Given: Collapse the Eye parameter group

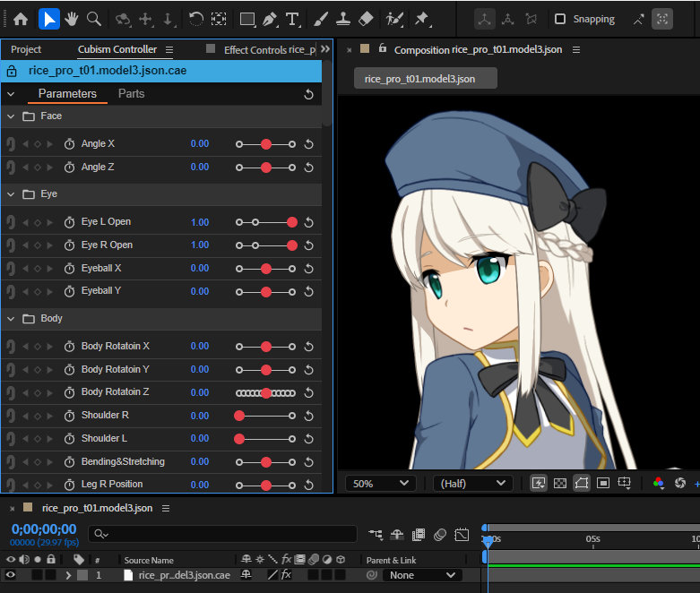Looking at the screenshot, I should click(11, 194).
